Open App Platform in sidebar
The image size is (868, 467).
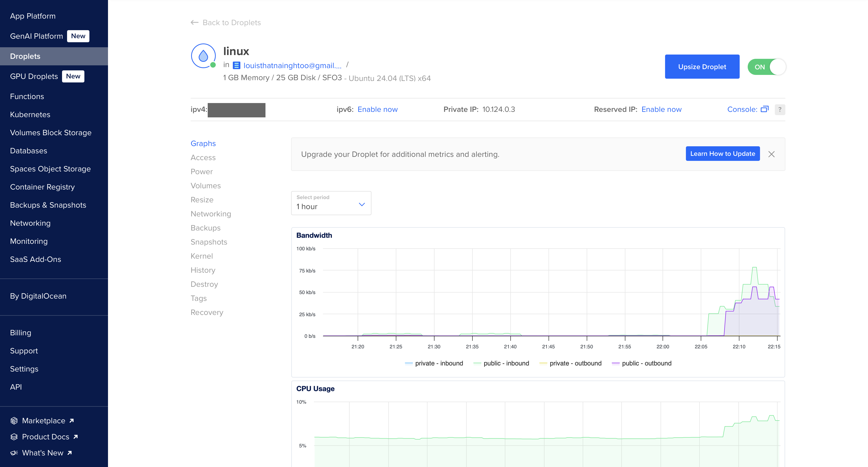tap(33, 16)
